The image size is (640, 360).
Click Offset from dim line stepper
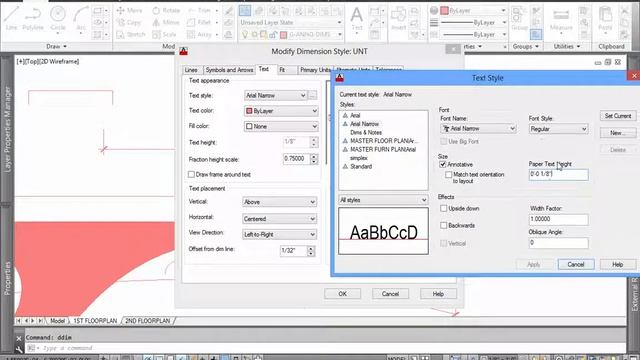[311, 251]
